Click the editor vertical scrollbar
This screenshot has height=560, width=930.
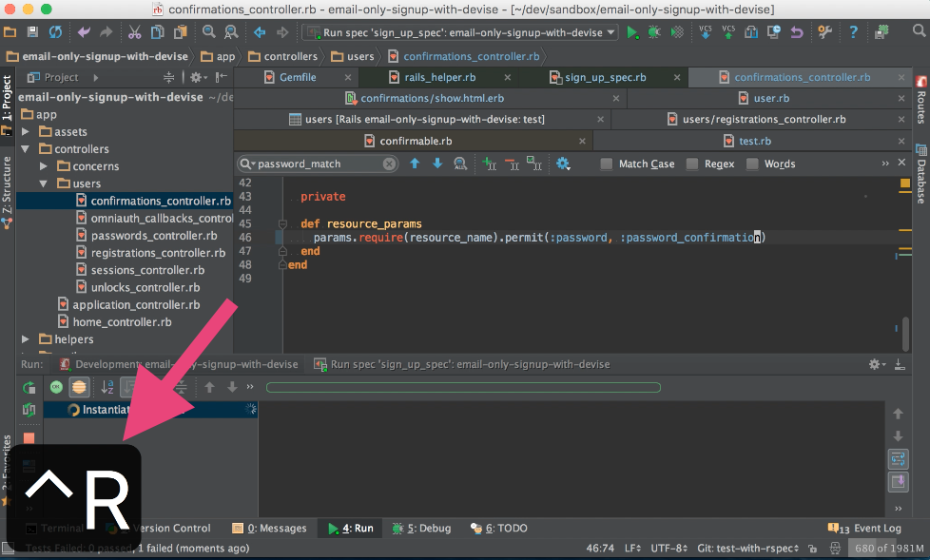[x=905, y=335]
